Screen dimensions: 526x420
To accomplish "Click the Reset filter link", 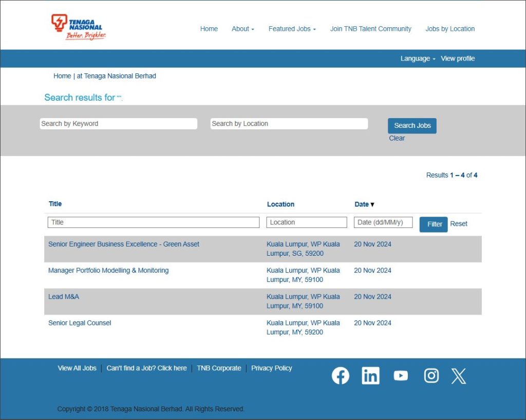I will [459, 224].
